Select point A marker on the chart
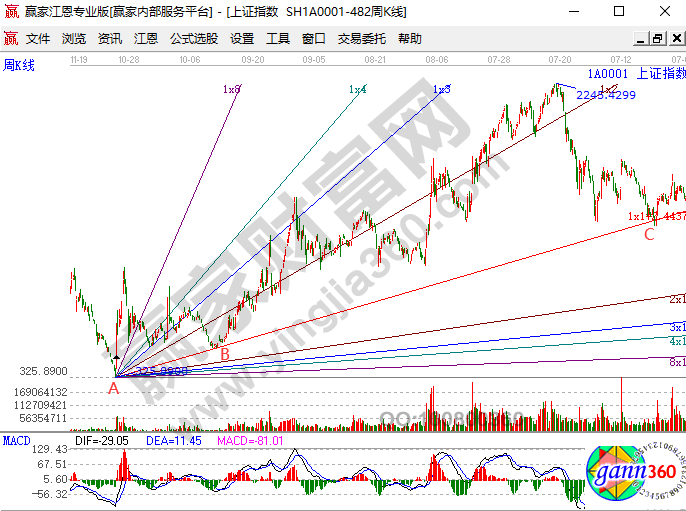Image resolution: width=686 pixels, height=511 pixels. tap(114, 388)
